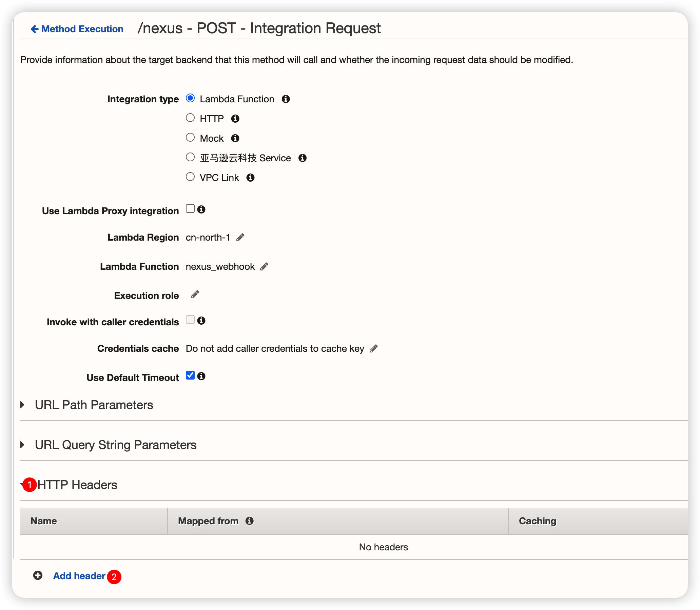
Task: Go back to Method Execution
Action: [x=77, y=29]
